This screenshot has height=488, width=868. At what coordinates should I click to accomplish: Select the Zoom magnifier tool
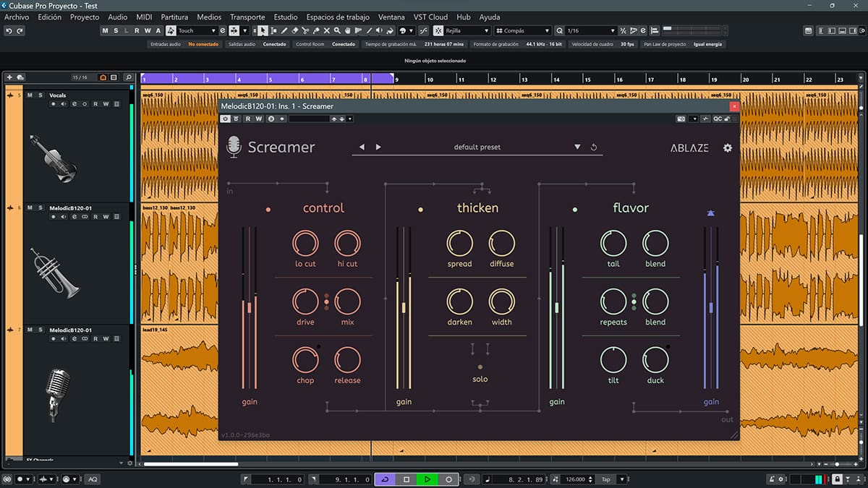click(338, 31)
